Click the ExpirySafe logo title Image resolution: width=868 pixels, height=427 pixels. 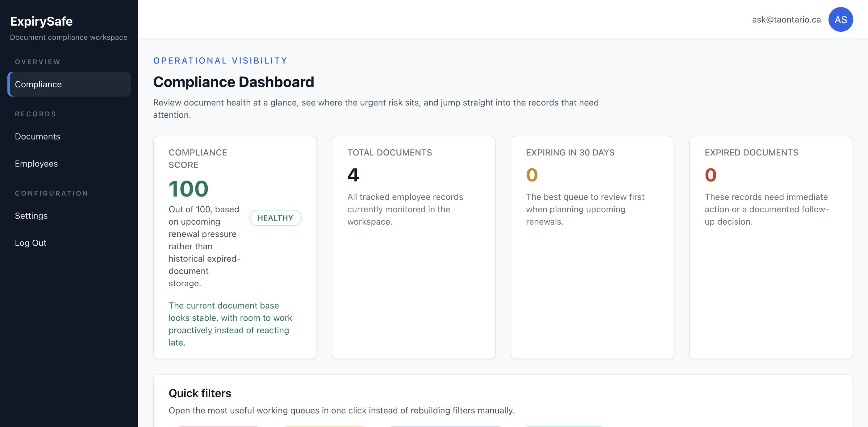(41, 21)
